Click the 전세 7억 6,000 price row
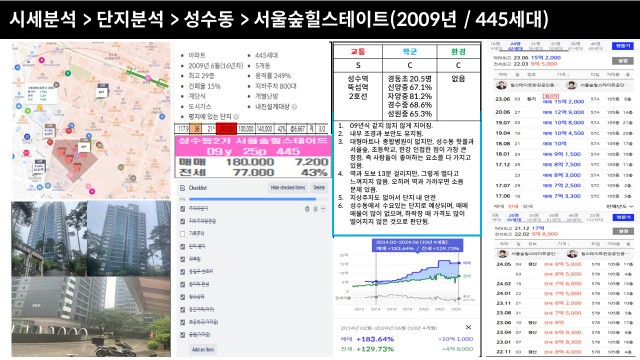640x360 pixels. click(x=563, y=284)
